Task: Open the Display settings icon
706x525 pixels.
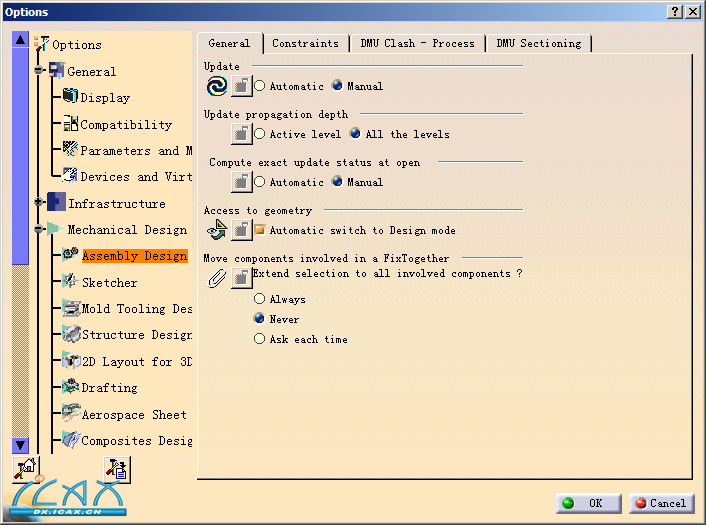Action: [70, 96]
